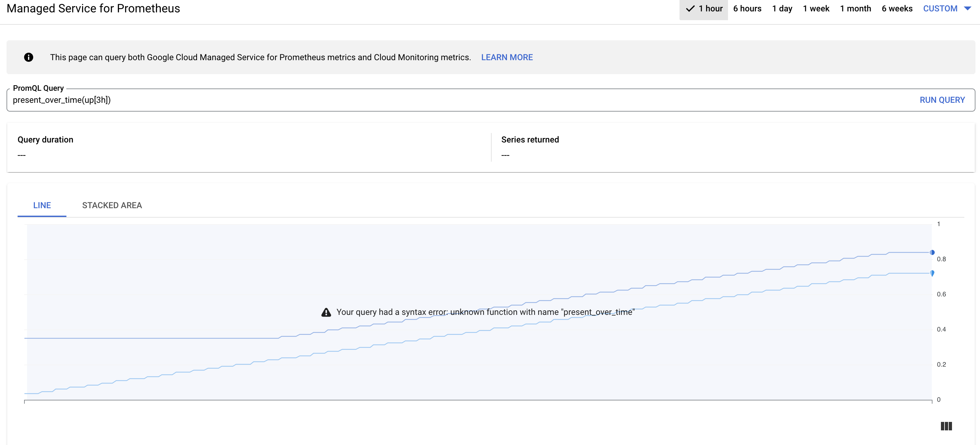Click the info icon in the notice banner
This screenshot has height=445, width=980.
29,57
